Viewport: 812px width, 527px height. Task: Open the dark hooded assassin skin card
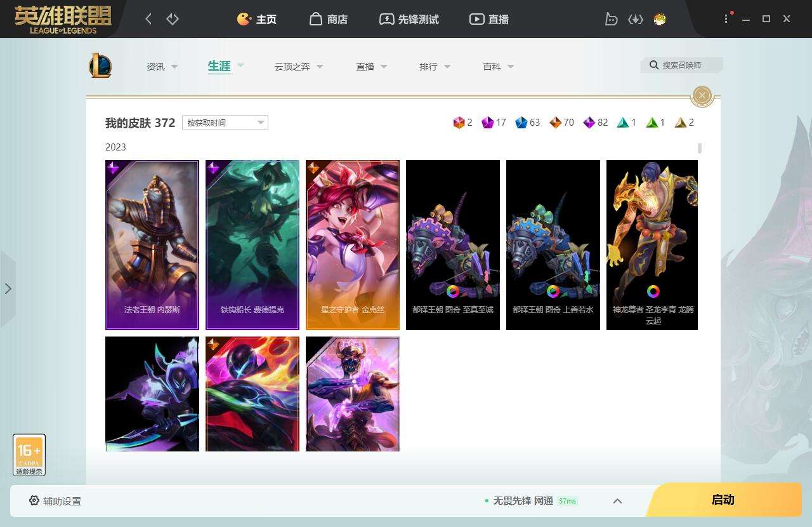[x=152, y=394]
